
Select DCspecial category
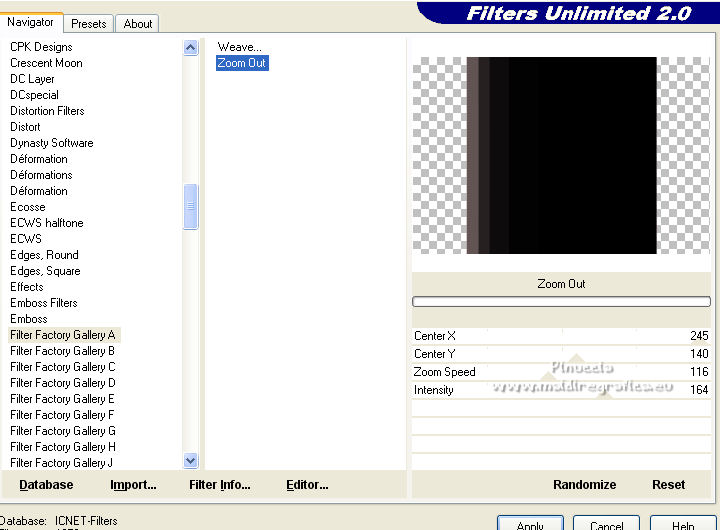click(34, 95)
